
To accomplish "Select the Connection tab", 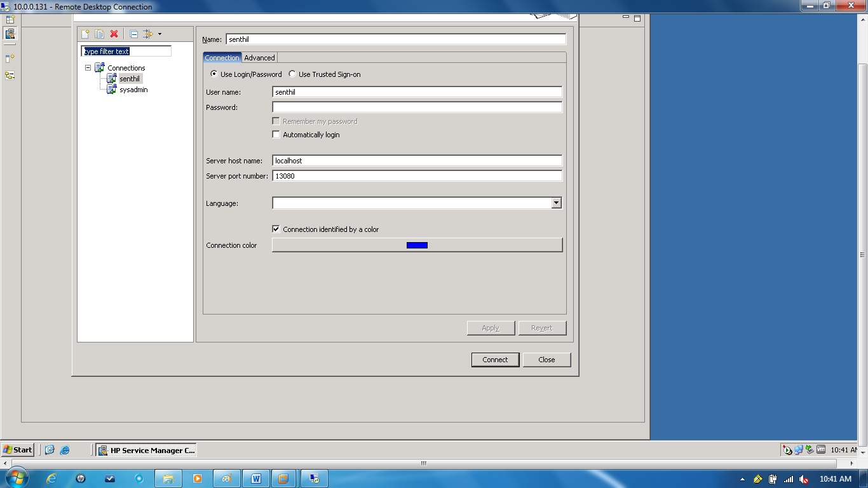I will (x=222, y=57).
